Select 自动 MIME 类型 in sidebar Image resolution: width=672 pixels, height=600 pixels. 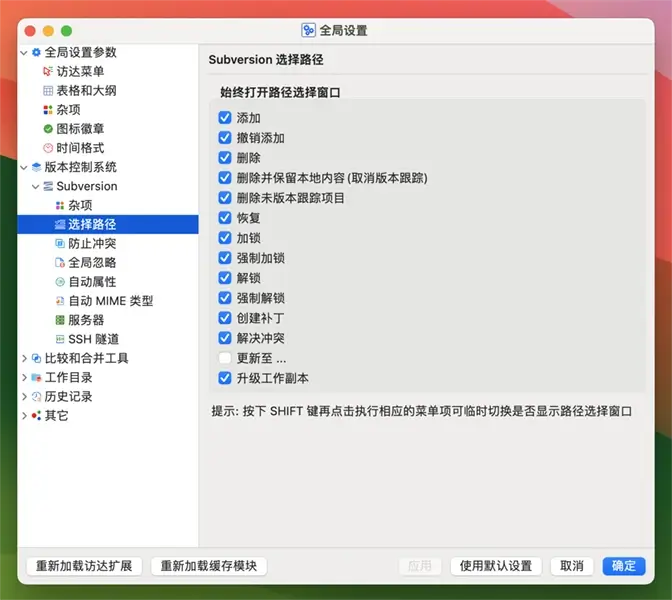(x=110, y=301)
